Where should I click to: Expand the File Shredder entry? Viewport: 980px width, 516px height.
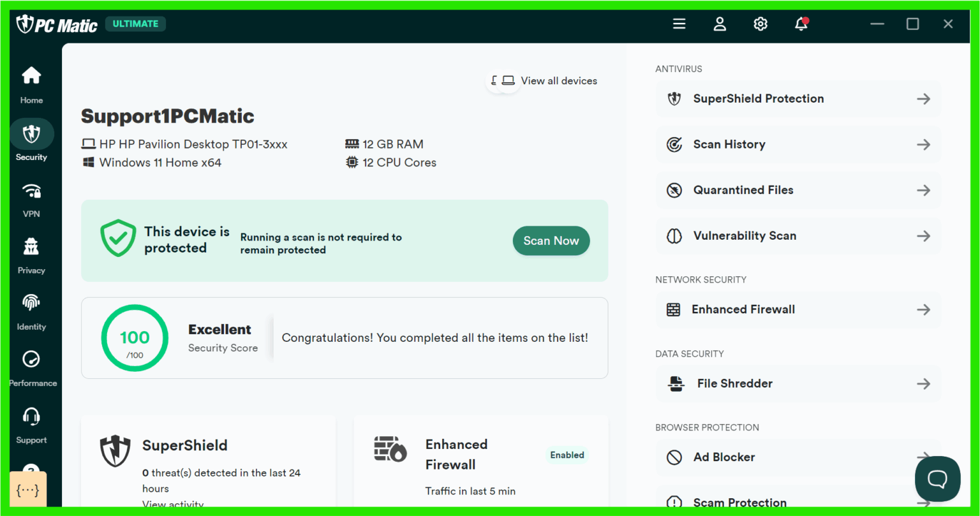[798, 383]
